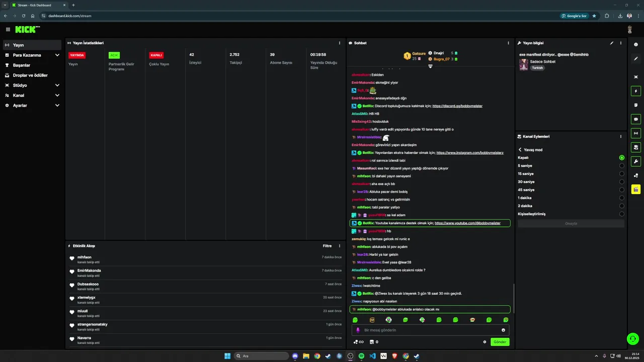
Task: Open Yayın İstatistikleri three-dot menu
Action: [340, 43]
